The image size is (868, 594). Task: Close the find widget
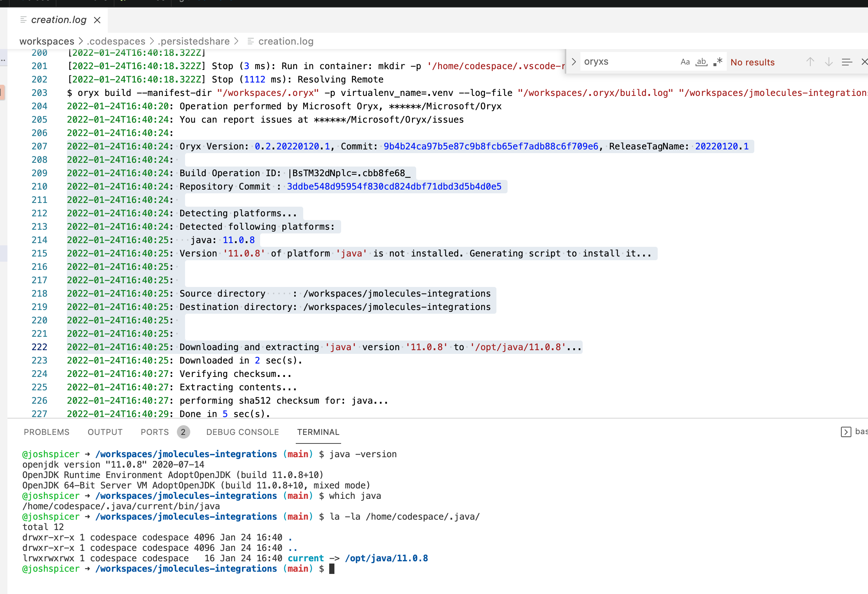click(x=864, y=62)
